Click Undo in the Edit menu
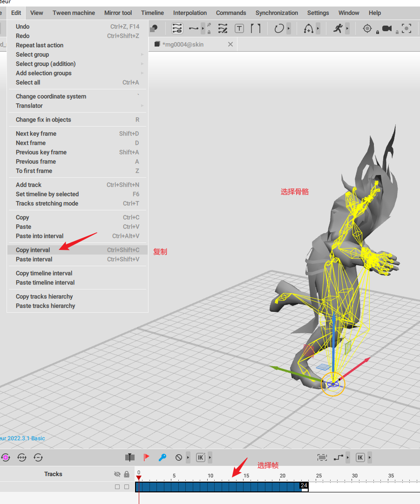420x504 pixels. point(77,27)
